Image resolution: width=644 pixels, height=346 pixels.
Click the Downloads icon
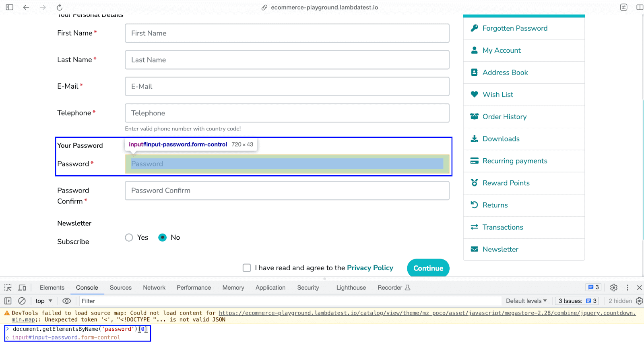coord(475,139)
